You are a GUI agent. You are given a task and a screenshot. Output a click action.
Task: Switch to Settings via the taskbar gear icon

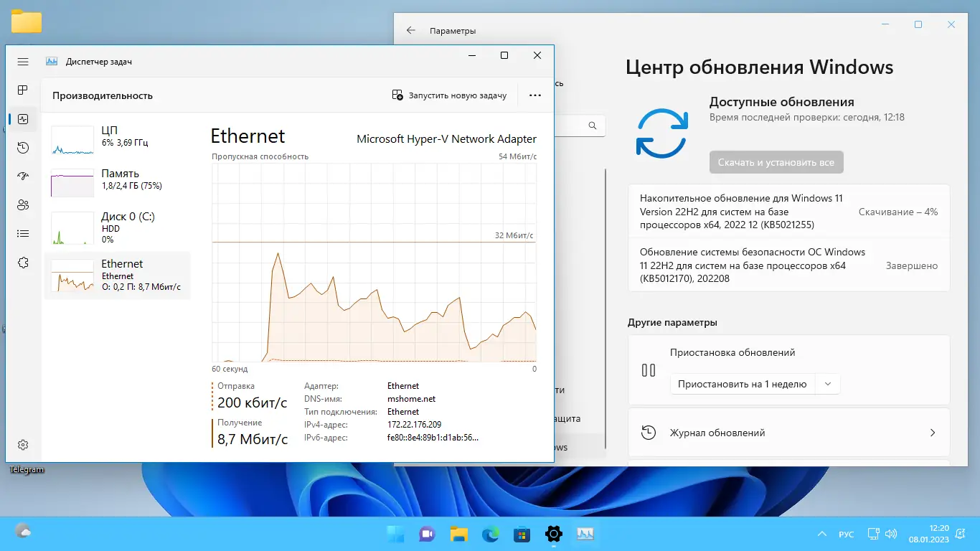(553, 534)
